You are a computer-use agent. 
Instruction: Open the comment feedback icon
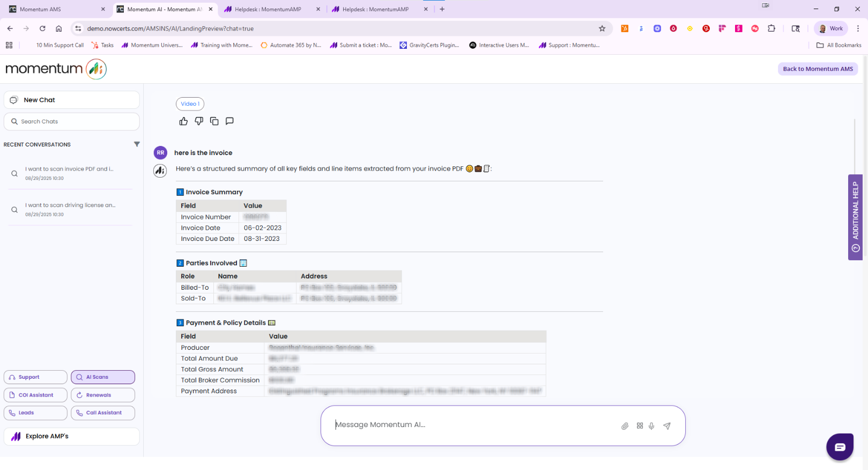229,121
